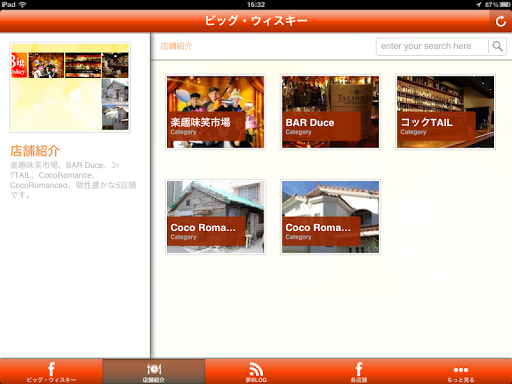Click the 店舗紹介 breadcrumb label
Screen dimensions: 512x384
point(176,46)
